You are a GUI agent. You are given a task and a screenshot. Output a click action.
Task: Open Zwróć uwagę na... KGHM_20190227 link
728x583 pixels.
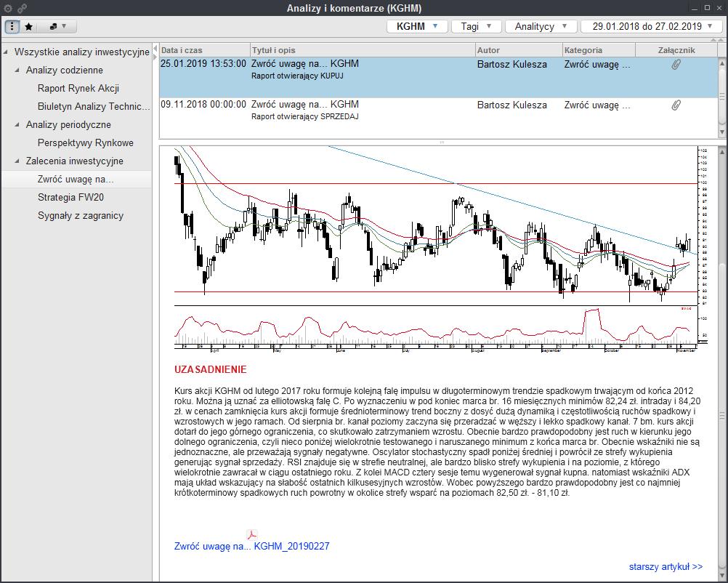coord(251,547)
